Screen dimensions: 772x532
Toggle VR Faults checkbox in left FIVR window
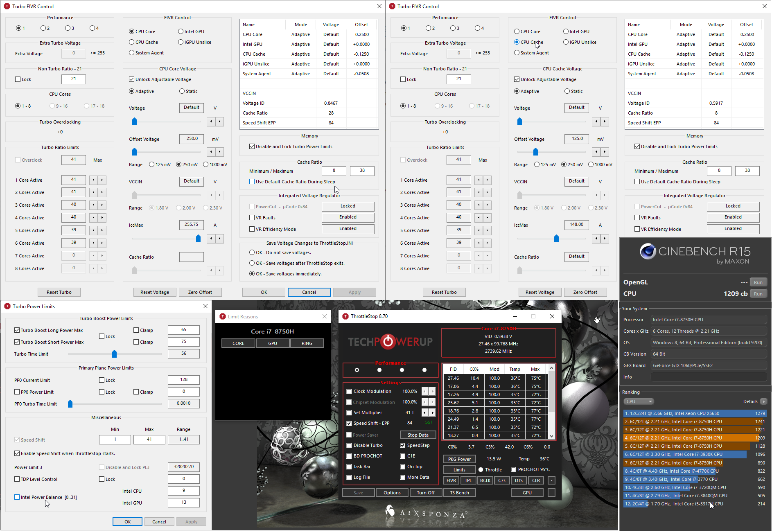(252, 218)
